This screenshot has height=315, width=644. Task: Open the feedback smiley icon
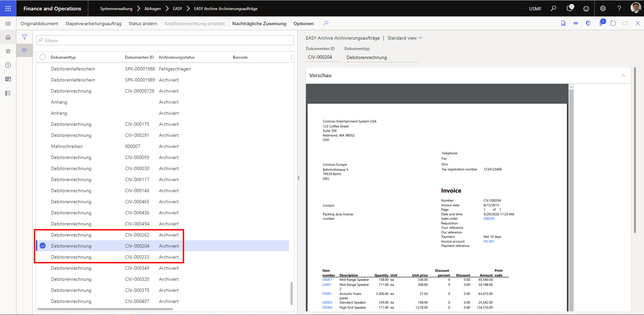click(x=586, y=9)
